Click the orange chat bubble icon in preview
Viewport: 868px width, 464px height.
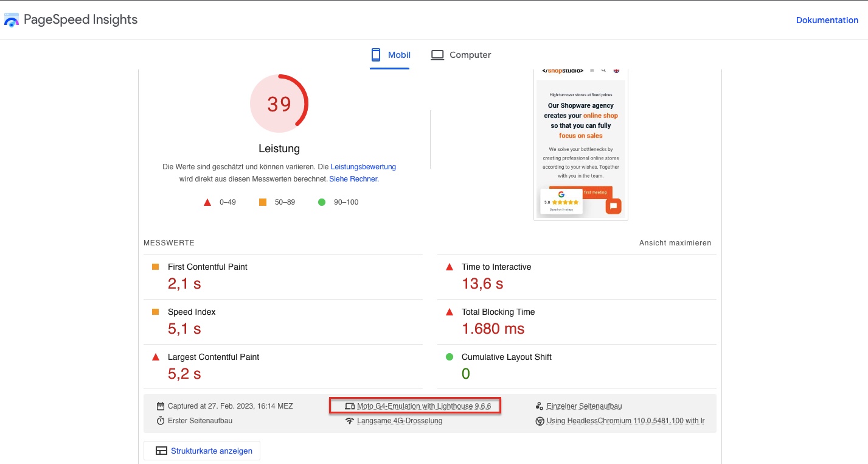coord(613,206)
